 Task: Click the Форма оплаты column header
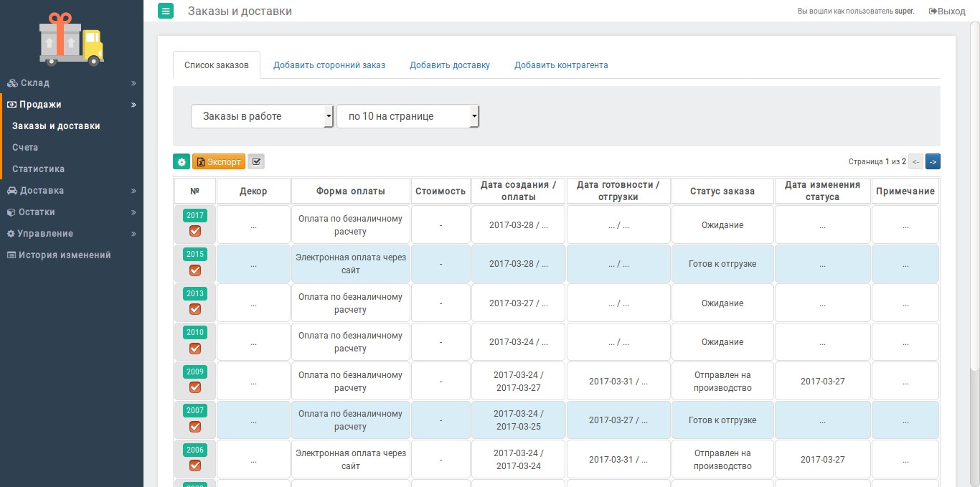pos(351,191)
